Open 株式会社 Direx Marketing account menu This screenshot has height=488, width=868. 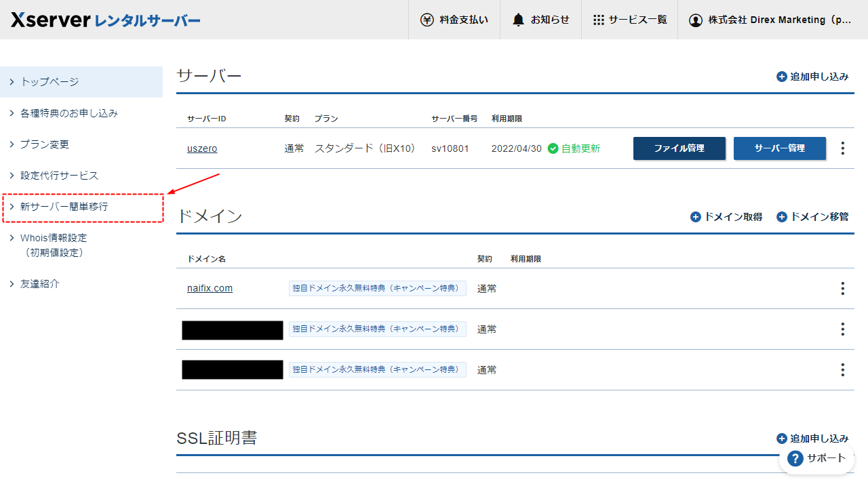click(772, 20)
